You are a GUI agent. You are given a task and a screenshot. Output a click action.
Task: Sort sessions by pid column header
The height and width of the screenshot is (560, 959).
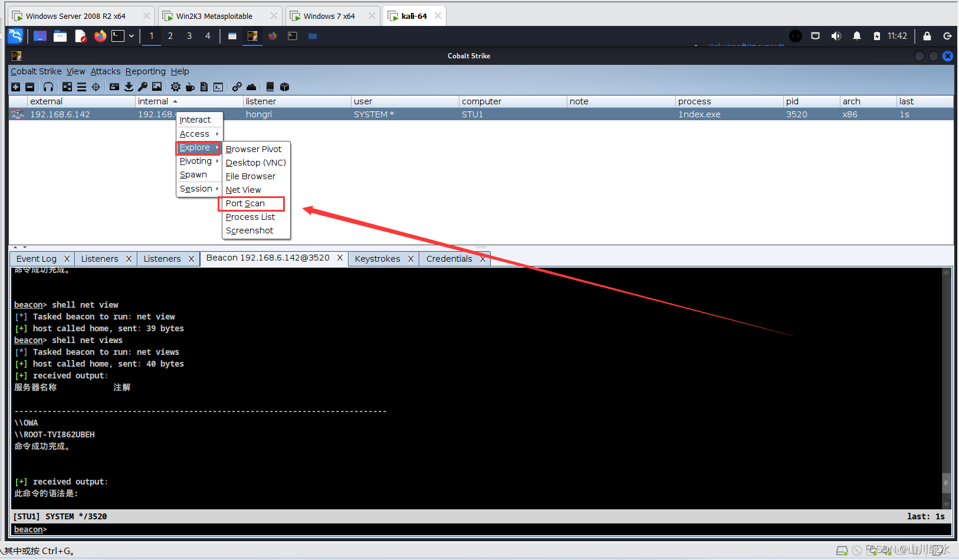pos(812,101)
